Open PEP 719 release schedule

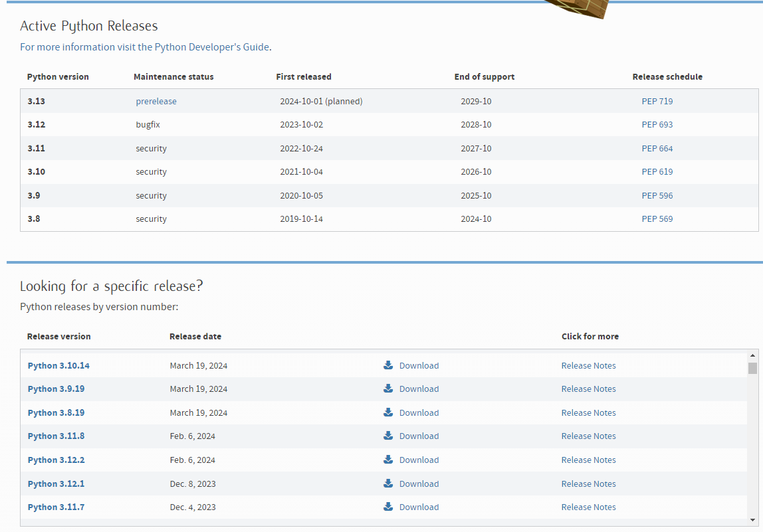657,102
